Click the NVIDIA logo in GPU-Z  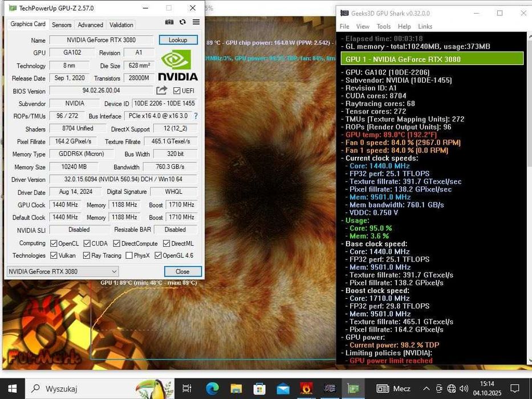click(177, 66)
